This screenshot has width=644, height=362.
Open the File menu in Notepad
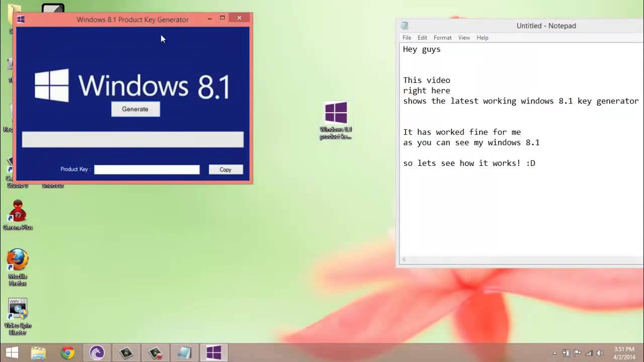(x=407, y=38)
